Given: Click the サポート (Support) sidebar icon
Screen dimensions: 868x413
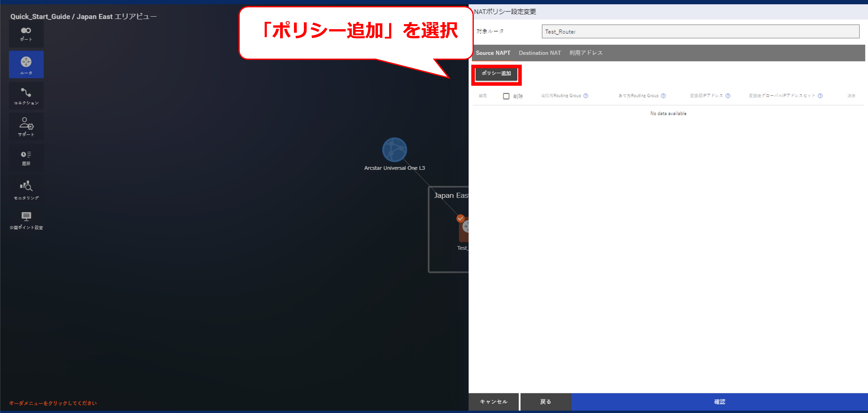Looking at the screenshot, I should 26,127.
